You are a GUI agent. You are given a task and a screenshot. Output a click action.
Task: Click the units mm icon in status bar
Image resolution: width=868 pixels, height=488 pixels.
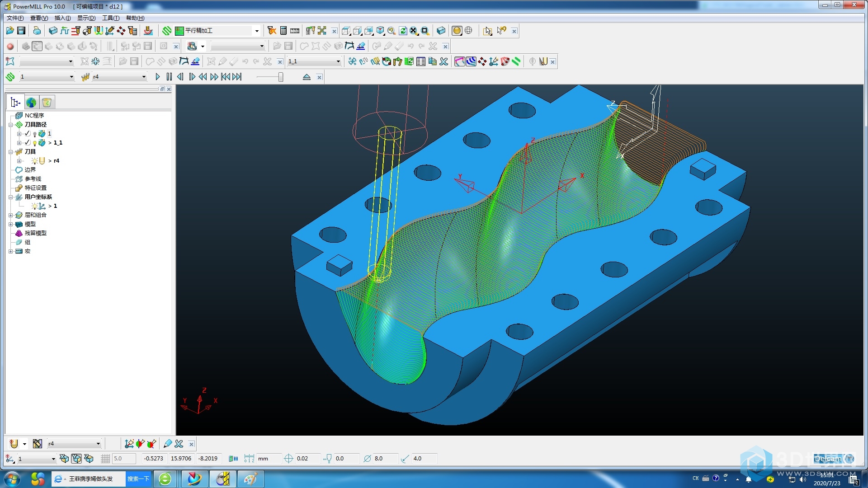pos(249,459)
